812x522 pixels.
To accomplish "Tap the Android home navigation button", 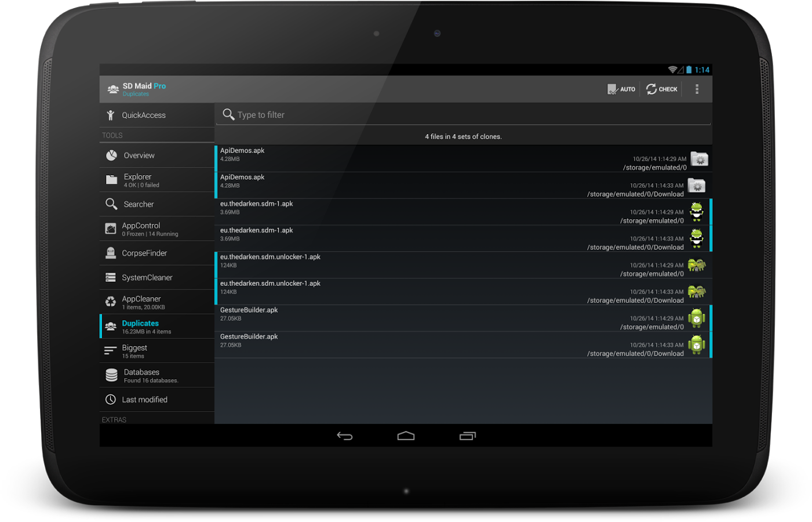I will (x=406, y=436).
